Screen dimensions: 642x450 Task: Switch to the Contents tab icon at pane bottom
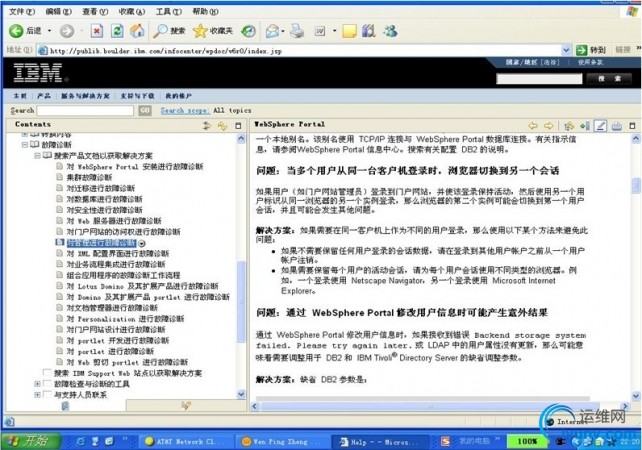65,405
